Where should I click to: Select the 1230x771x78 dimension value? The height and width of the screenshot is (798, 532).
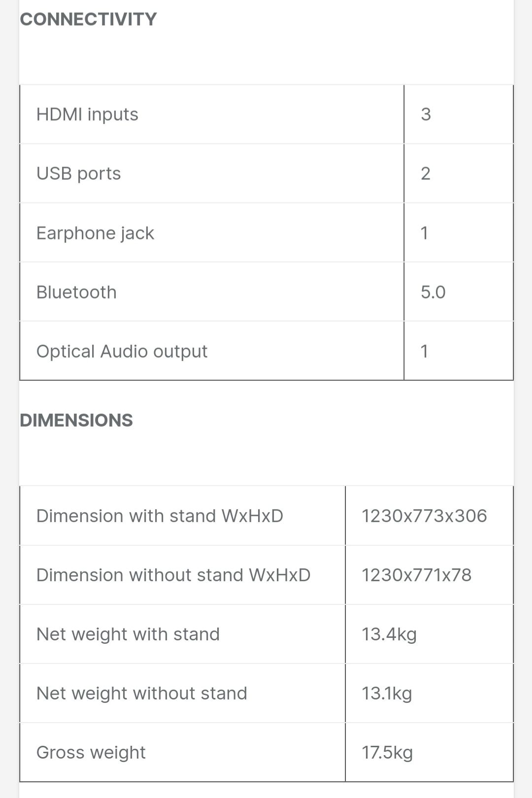(x=416, y=575)
